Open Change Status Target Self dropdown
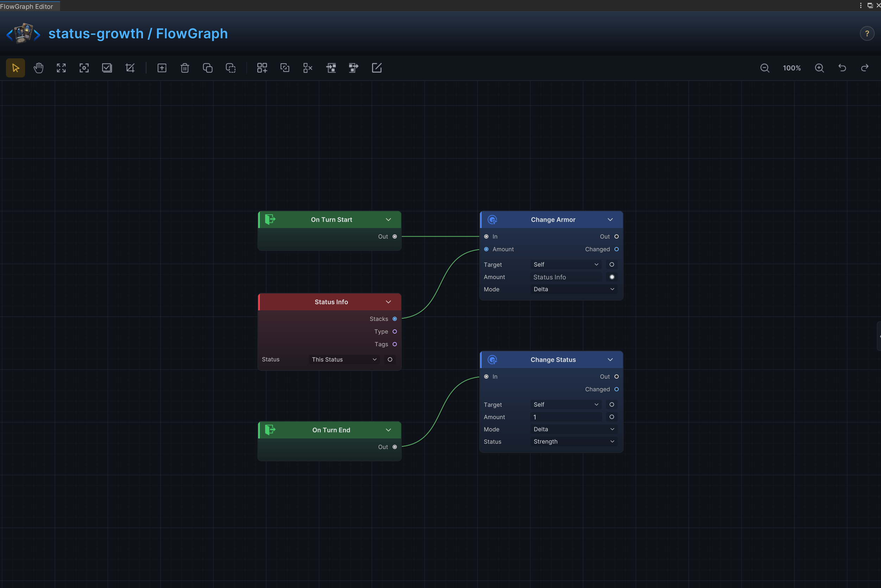Screen dimensions: 881x588 click(566, 405)
